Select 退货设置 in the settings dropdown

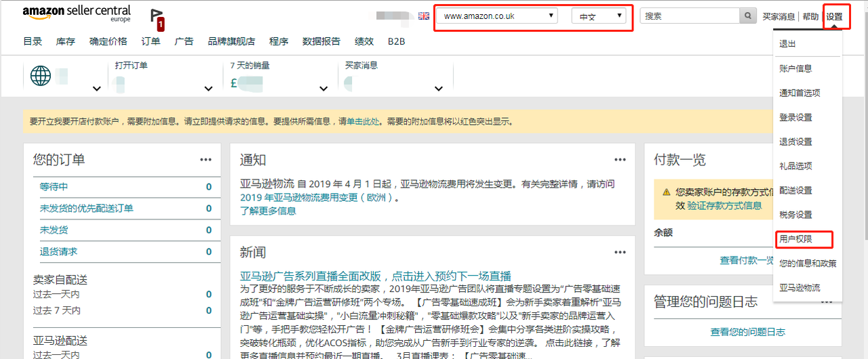click(x=795, y=142)
